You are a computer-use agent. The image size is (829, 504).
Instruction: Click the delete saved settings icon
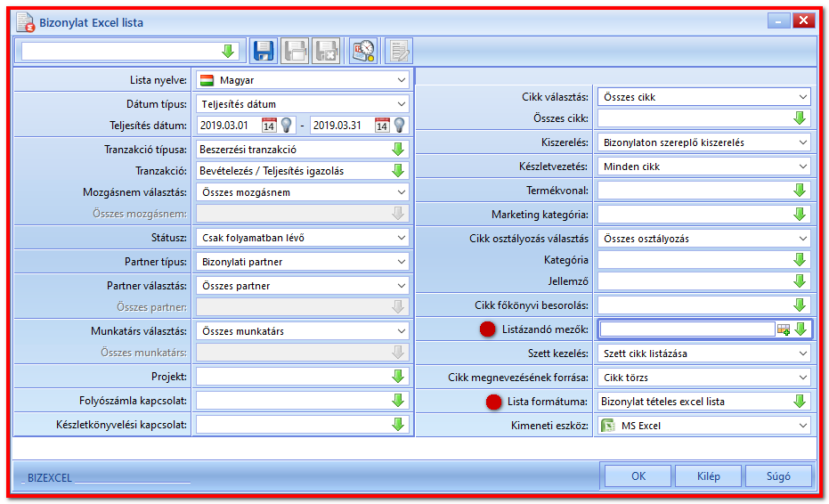[x=326, y=51]
